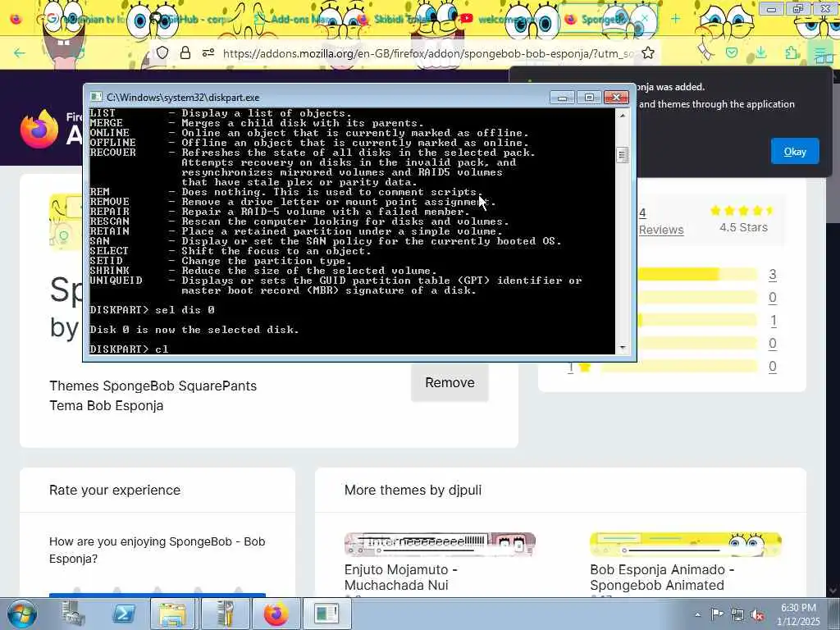This screenshot has height=630, width=840.
Task: Click the diskpart window title bar icon
Action: coord(96,97)
